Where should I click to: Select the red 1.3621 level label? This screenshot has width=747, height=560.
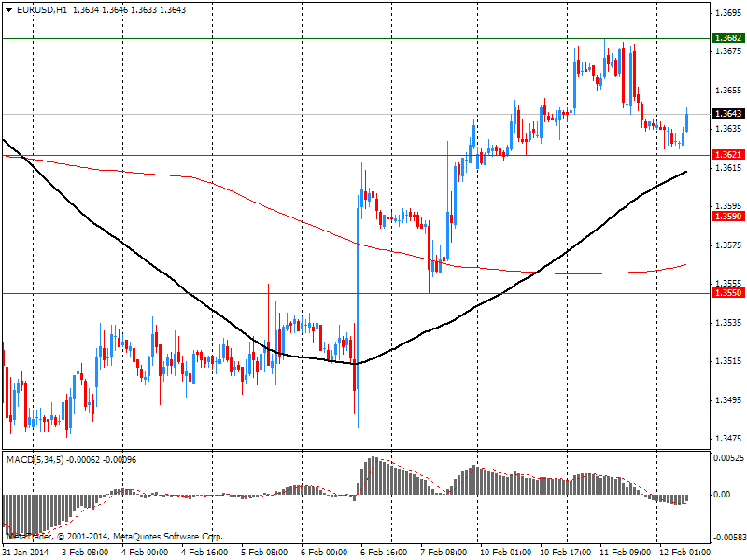coord(728,155)
